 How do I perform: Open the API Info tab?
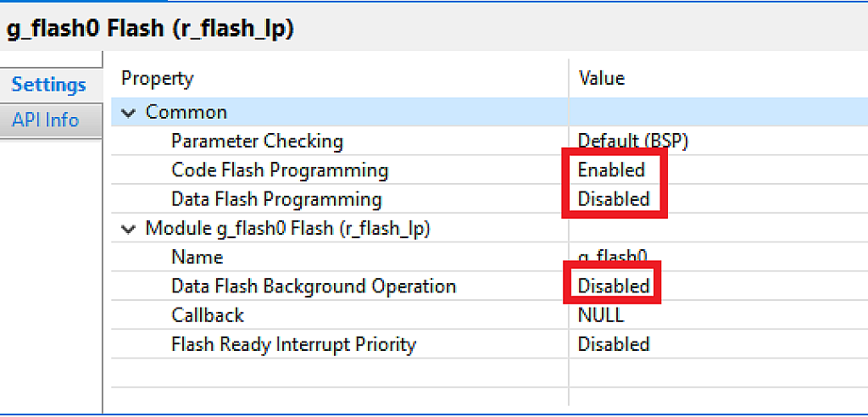[46, 120]
